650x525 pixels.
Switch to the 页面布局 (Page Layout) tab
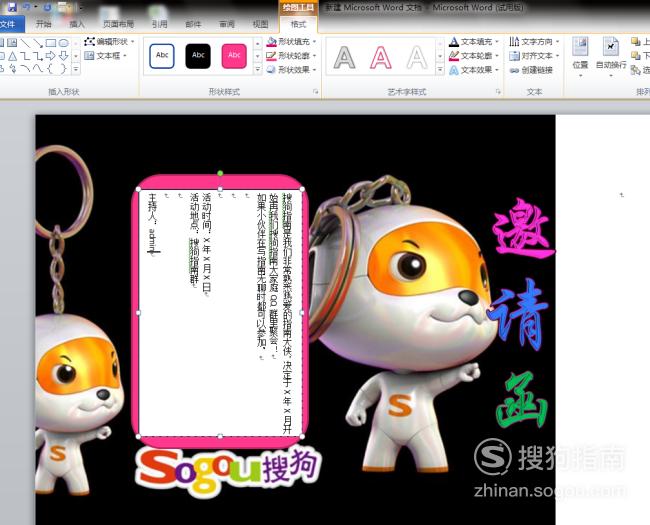coord(119,24)
